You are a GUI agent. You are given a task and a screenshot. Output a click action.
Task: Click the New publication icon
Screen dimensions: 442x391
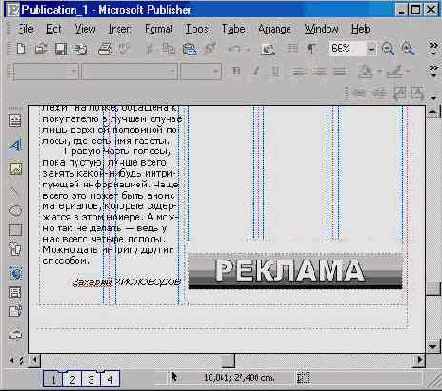pos(21,49)
